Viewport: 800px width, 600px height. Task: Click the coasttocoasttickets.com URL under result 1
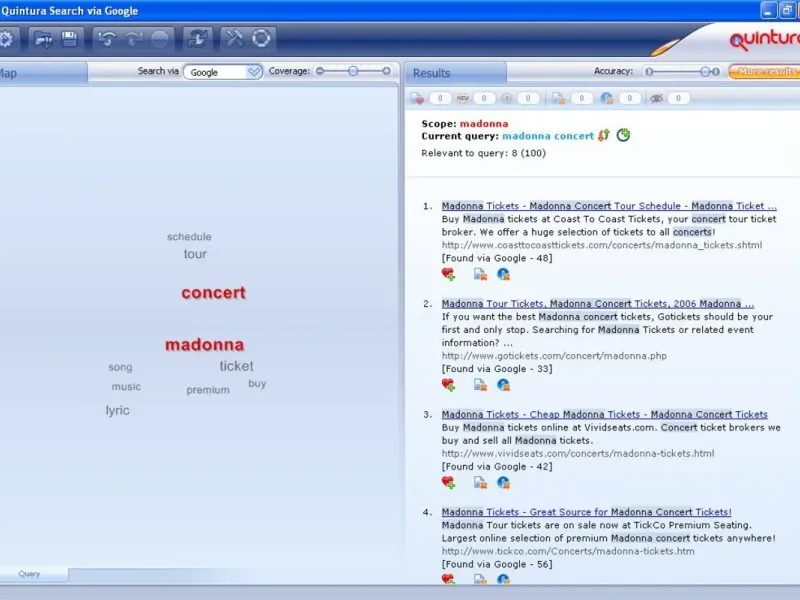click(602, 245)
